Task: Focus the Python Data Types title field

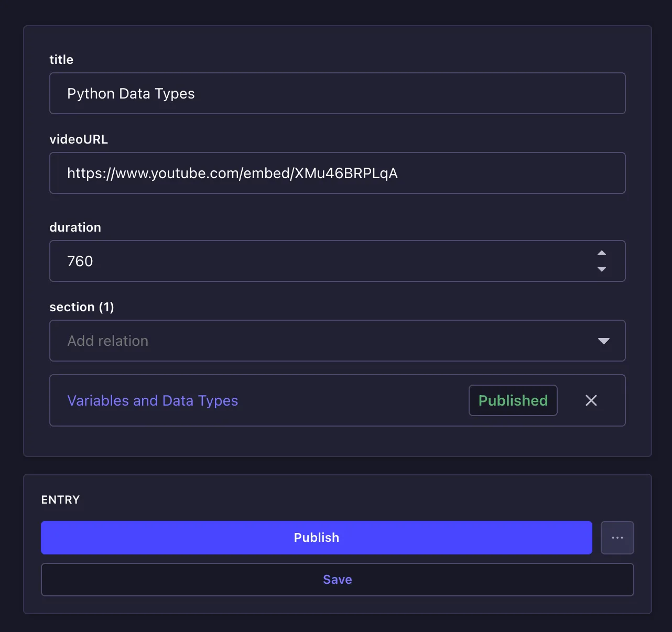Action: pyautogui.click(x=337, y=93)
